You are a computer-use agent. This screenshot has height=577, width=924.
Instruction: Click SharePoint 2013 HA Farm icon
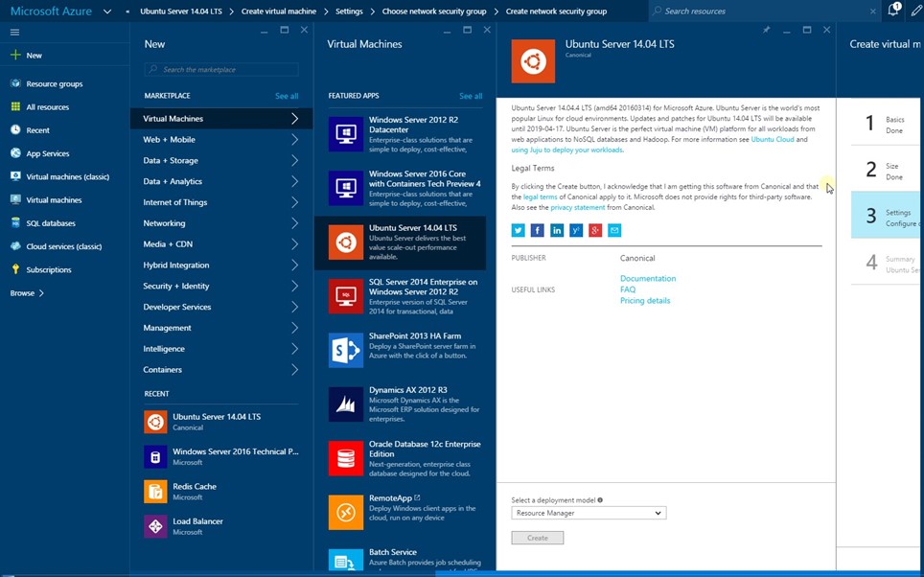coord(346,350)
